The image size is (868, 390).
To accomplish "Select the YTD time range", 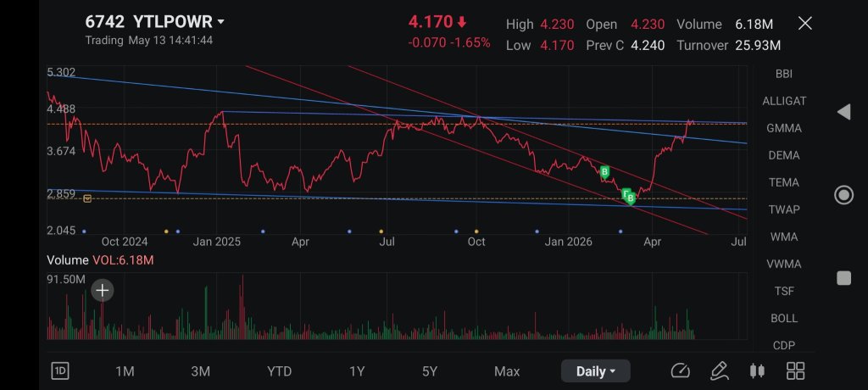I will click(x=279, y=371).
